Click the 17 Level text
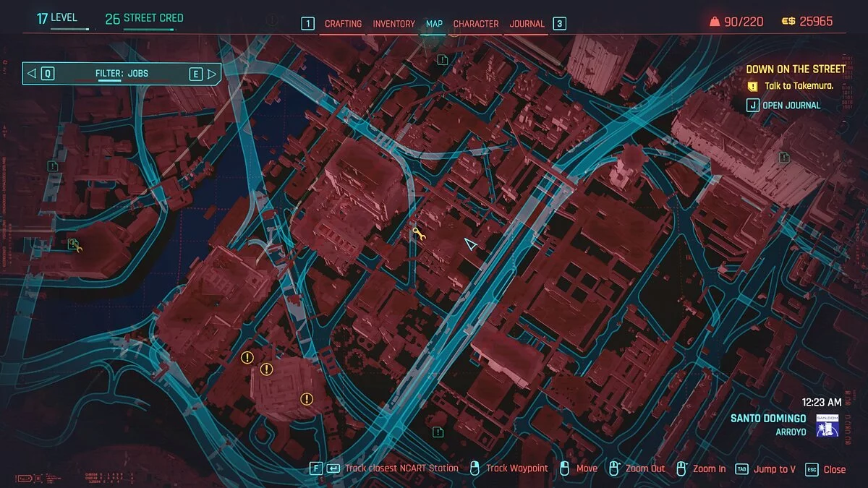This screenshot has height=488, width=868. 57,17
